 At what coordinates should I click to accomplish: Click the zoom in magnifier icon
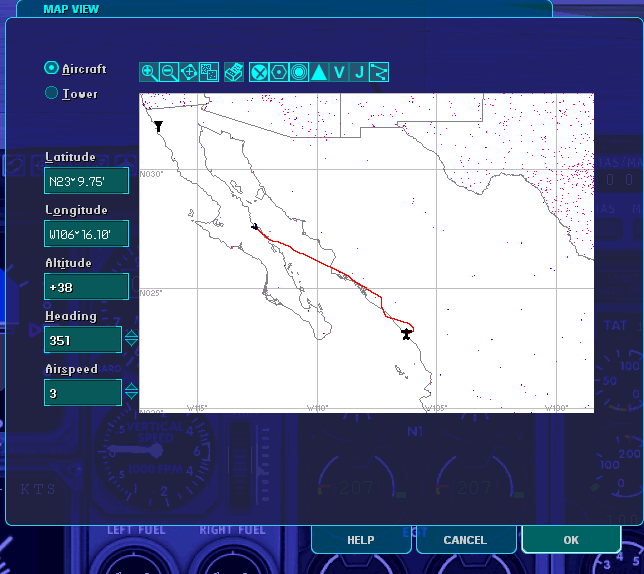(x=149, y=72)
